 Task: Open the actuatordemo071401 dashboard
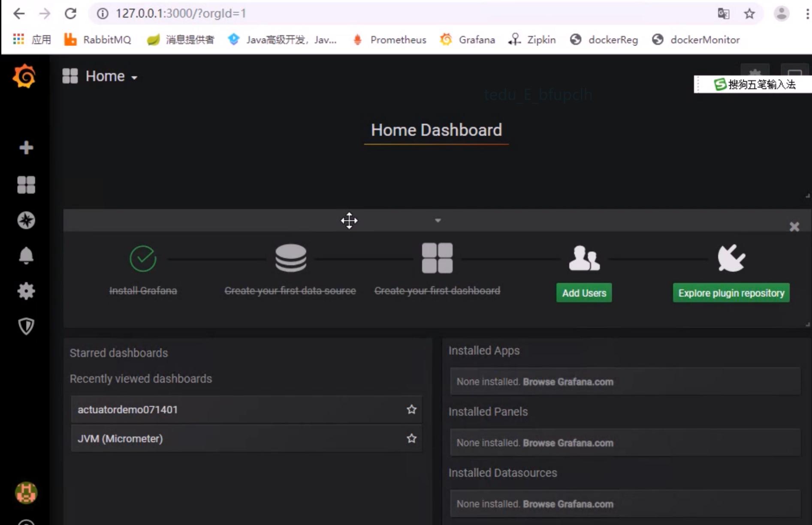(246, 409)
